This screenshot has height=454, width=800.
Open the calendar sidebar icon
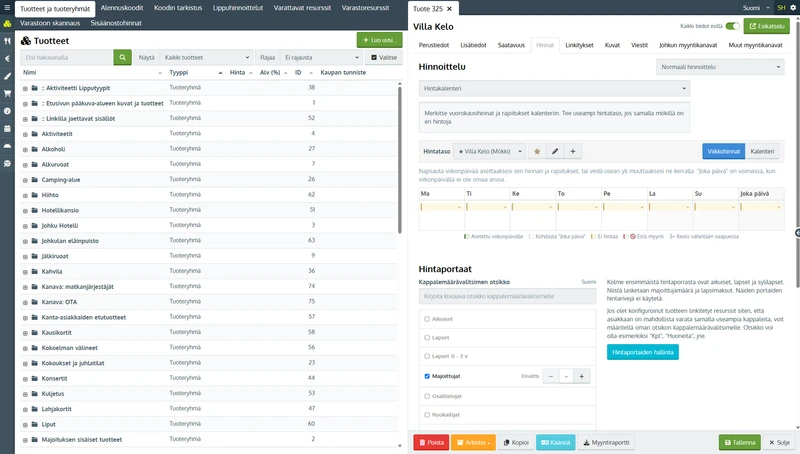coord(7,129)
